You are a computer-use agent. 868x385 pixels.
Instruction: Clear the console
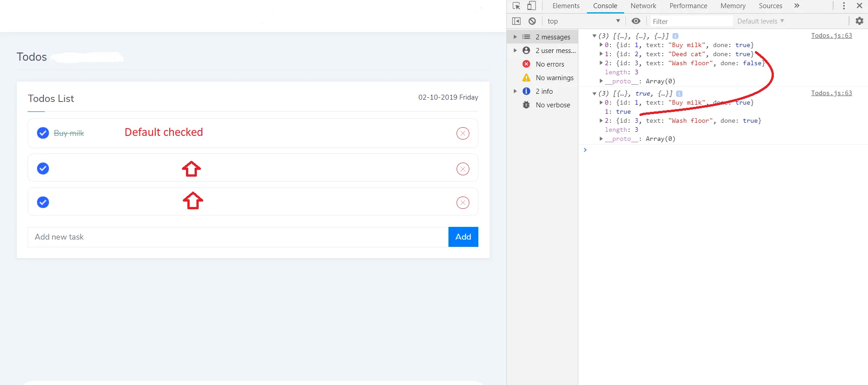[x=532, y=21]
